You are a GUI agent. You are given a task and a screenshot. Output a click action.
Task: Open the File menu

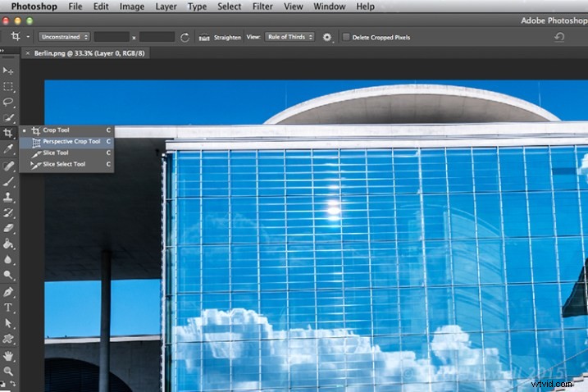point(75,7)
